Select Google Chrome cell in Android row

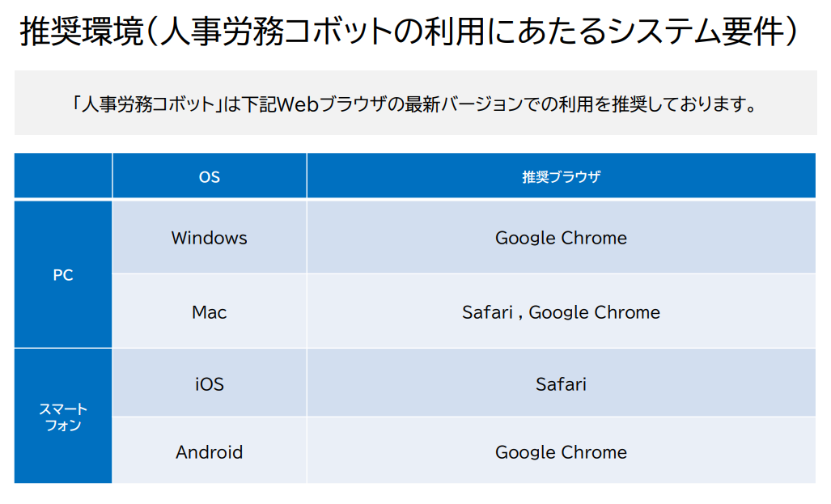coord(562,451)
